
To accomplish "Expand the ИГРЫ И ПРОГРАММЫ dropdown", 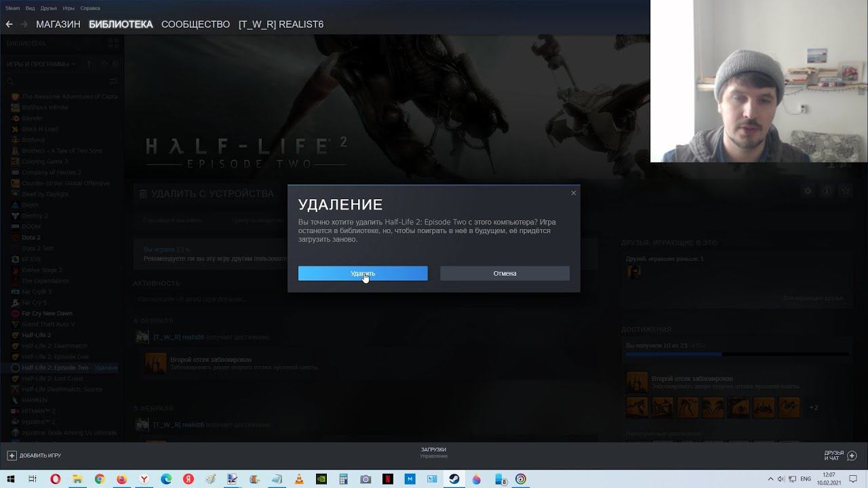I will 41,64.
